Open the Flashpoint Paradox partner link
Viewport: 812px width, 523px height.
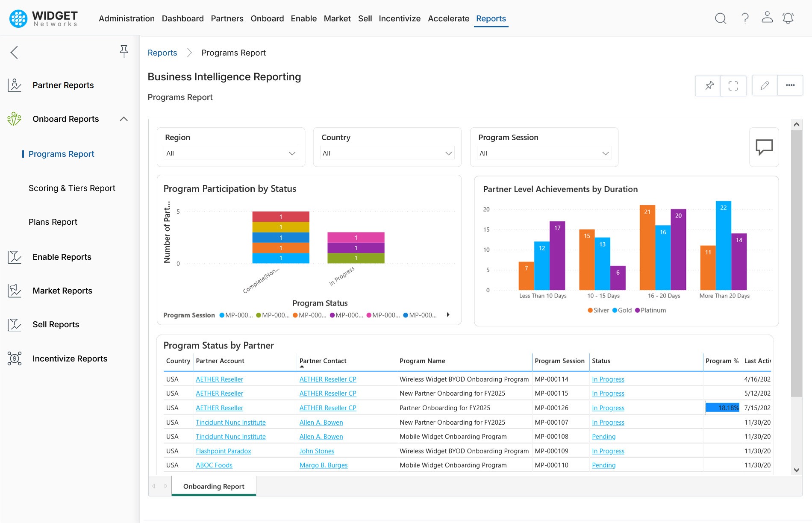point(223,451)
